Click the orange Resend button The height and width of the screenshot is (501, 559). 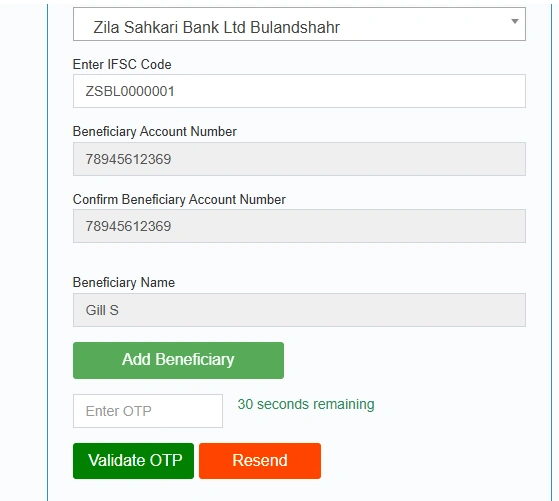tap(260, 461)
